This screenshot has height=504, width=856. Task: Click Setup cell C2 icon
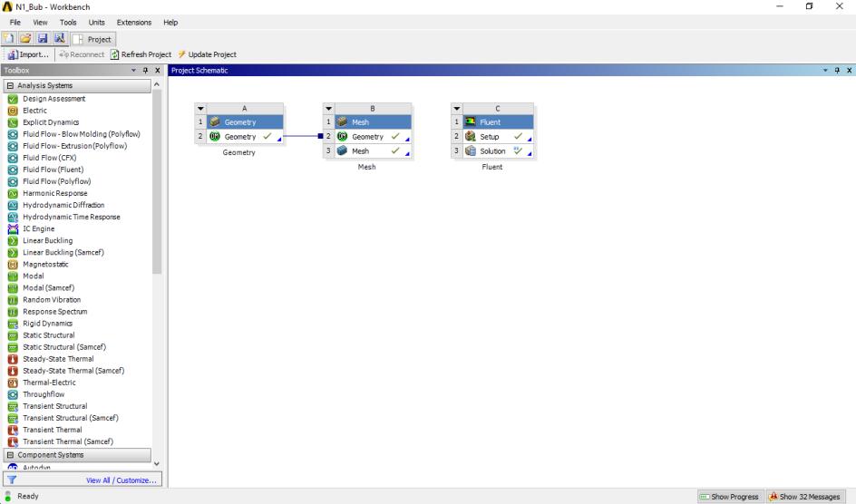coord(471,136)
